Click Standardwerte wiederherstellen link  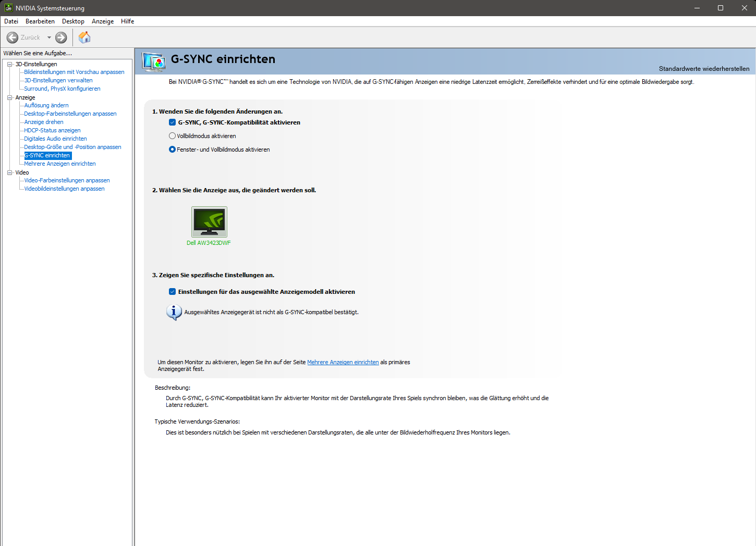(704, 69)
